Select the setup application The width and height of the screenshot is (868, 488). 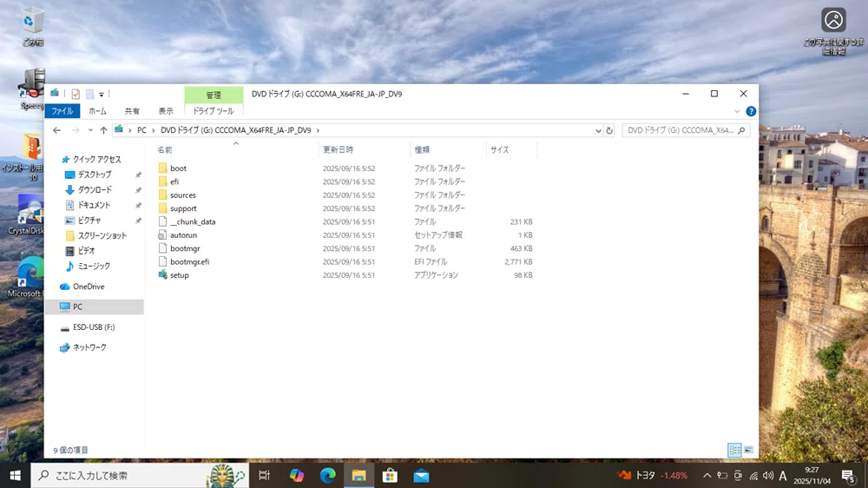180,274
